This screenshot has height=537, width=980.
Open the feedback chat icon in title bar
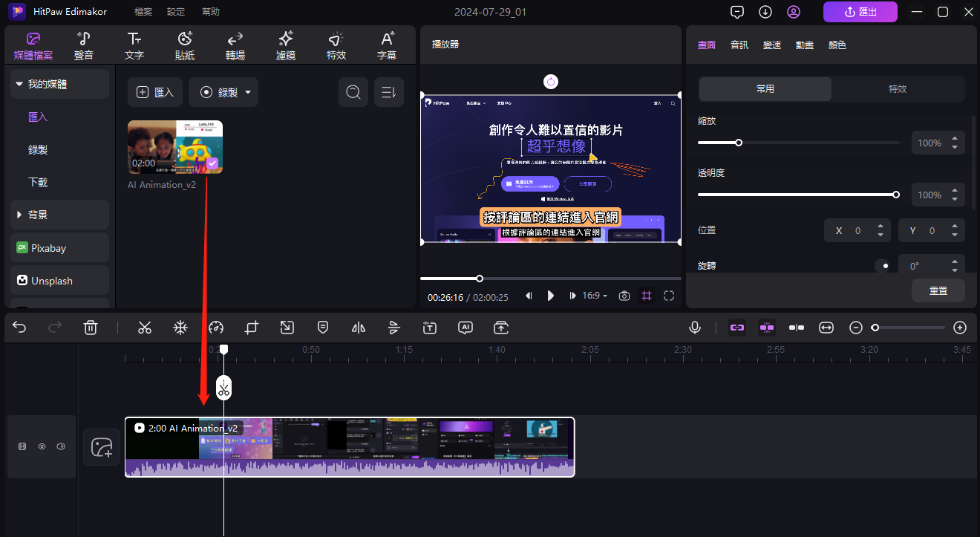[737, 12]
